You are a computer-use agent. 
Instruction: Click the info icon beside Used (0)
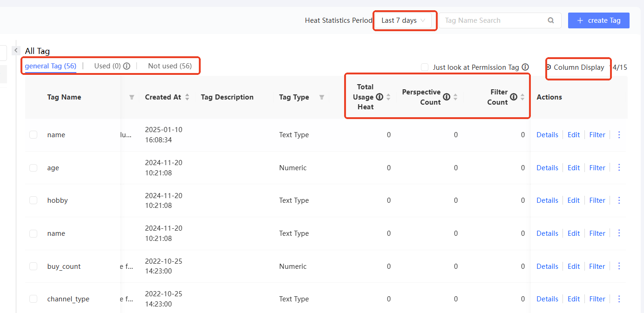[x=127, y=66]
